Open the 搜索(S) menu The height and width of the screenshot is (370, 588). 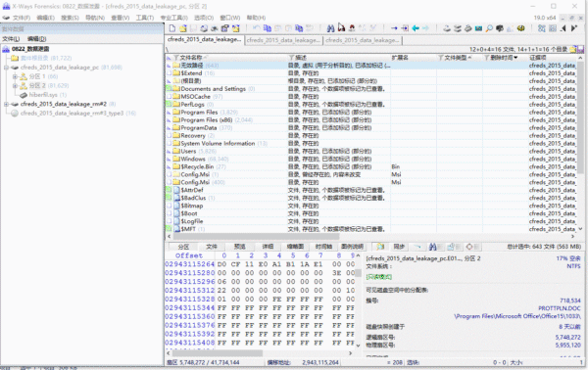click(71, 18)
